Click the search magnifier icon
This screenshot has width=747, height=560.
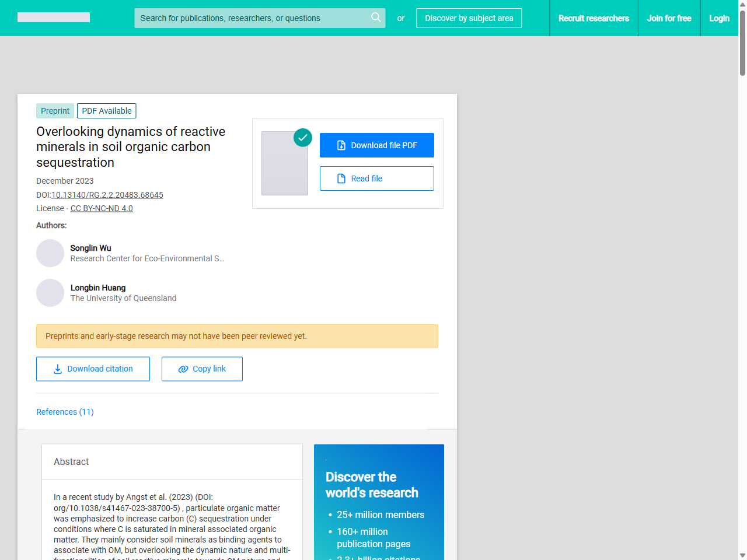[x=376, y=18]
